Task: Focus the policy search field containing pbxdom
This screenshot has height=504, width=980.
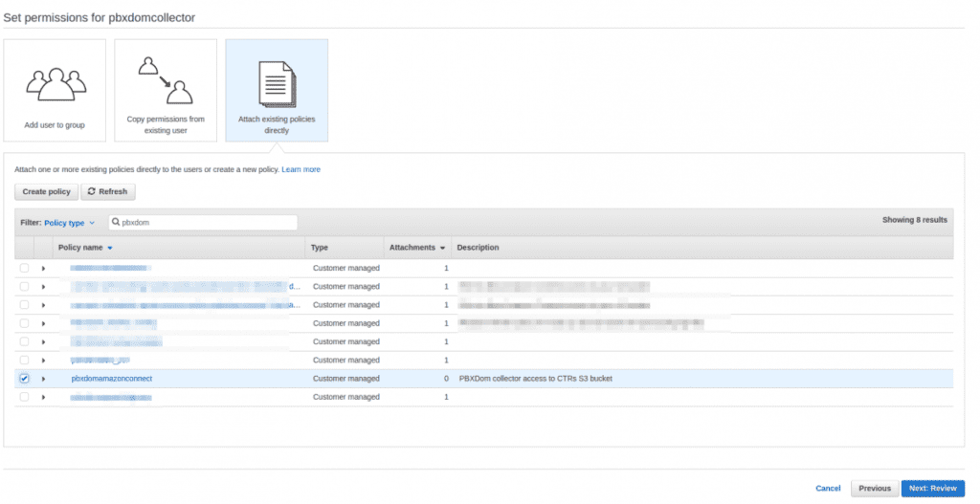Action: tap(203, 222)
